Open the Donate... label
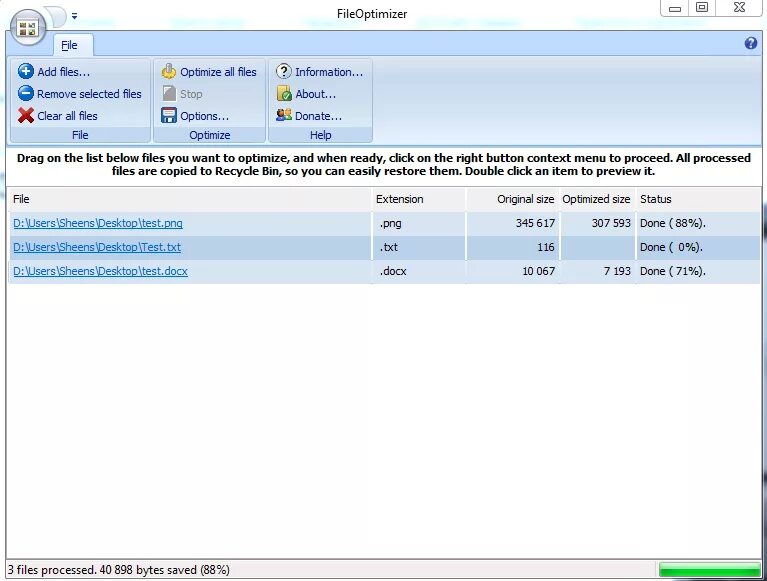This screenshot has width=767, height=581. [x=318, y=116]
